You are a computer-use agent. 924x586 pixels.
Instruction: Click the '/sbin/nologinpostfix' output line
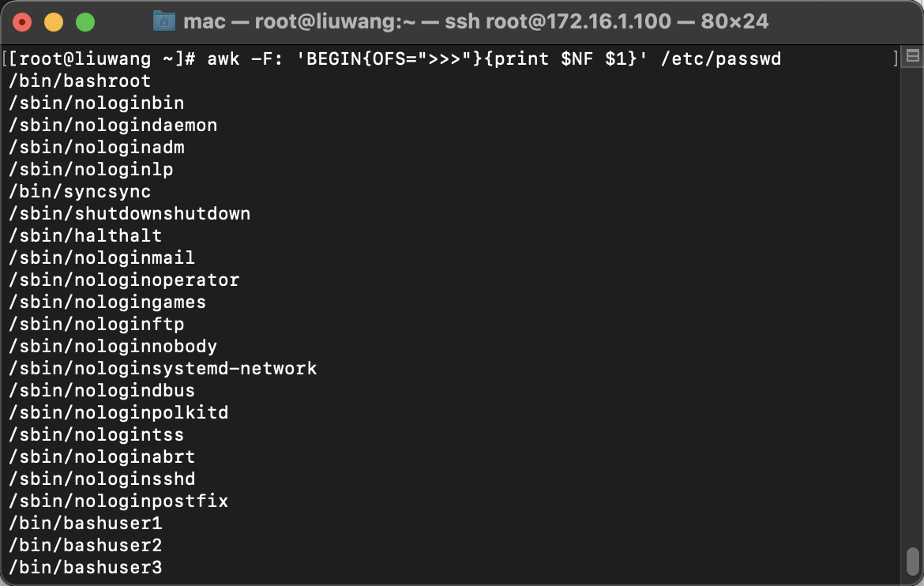pos(118,501)
